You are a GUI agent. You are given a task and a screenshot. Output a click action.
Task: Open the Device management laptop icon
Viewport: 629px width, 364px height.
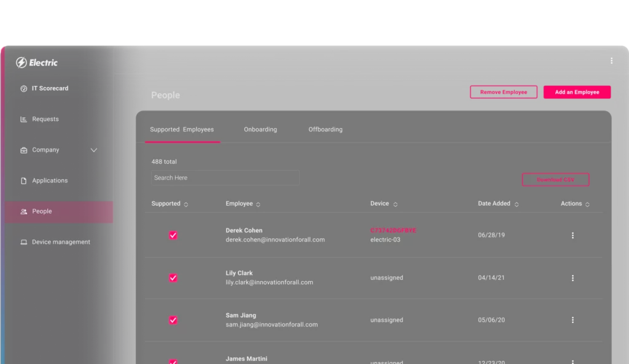pyautogui.click(x=23, y=241)
